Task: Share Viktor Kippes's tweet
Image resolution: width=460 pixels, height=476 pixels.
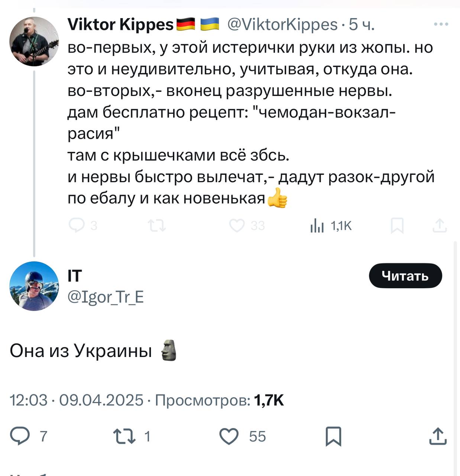Action: pos(440,225)
